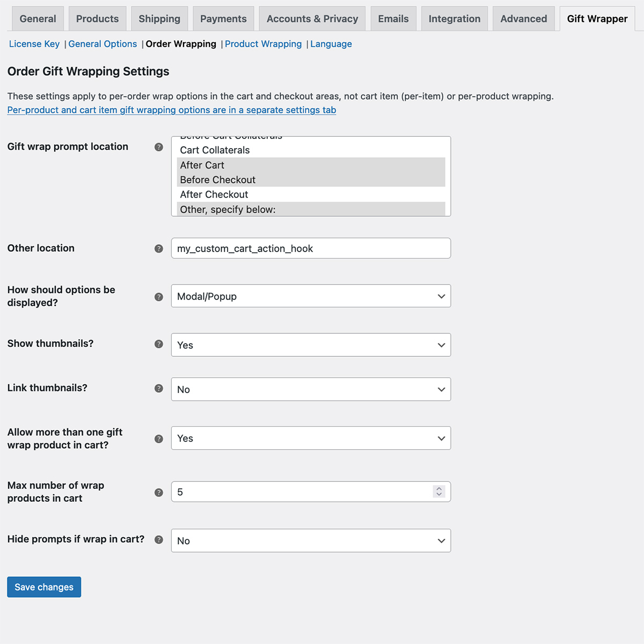644x644 pixels.
Task: Open the Language section link
Action: (331, 44)
